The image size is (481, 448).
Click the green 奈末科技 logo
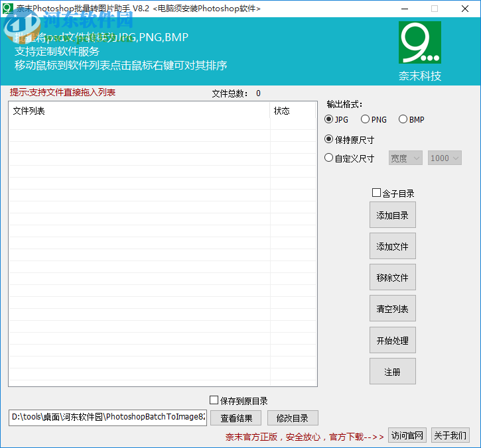pos(420,42)
